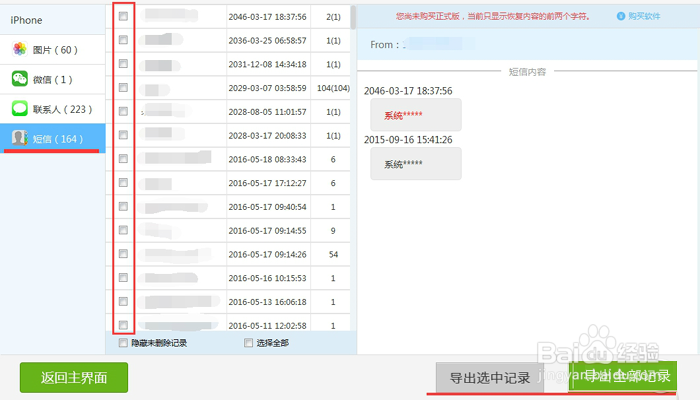Click count 104(104) cell
Image resolution: width=700 pixels, height=400 pixels.
[333, 88]
